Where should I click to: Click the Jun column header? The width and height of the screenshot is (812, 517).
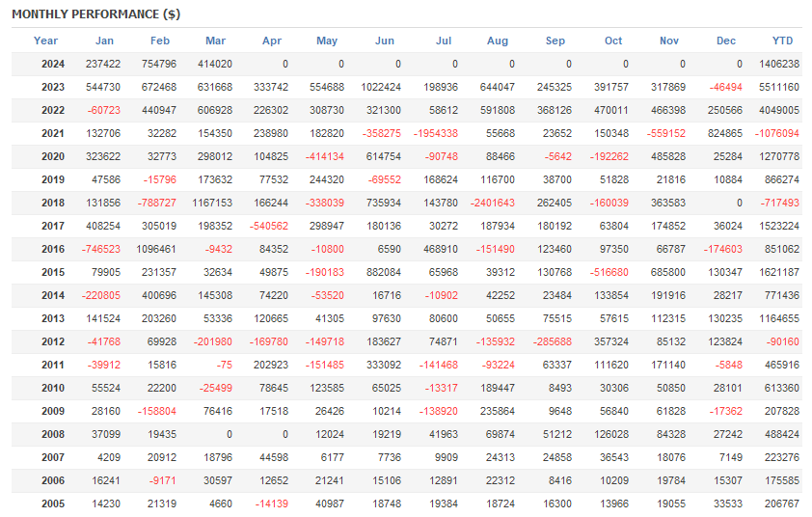385,41
